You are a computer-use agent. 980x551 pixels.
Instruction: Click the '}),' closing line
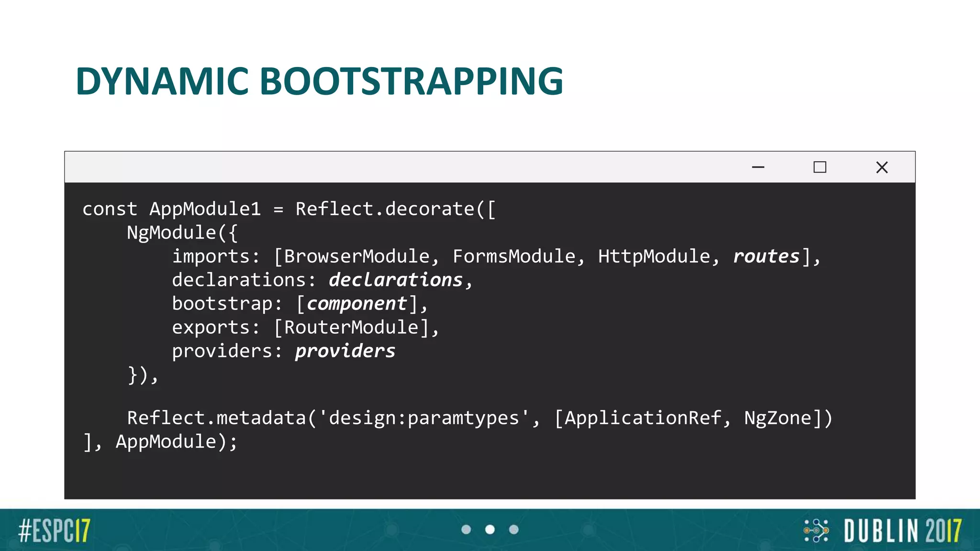click(143, 375)
